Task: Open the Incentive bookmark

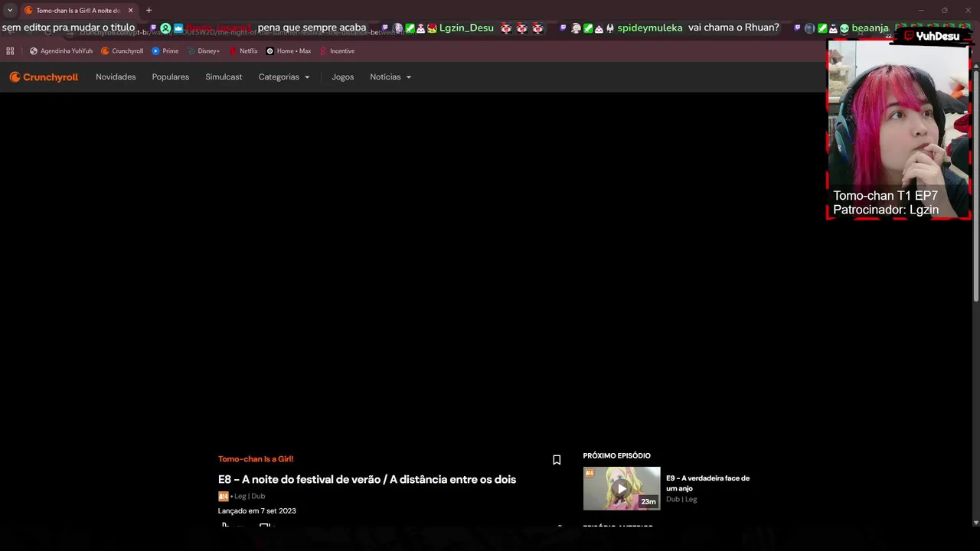Action: 336,51
